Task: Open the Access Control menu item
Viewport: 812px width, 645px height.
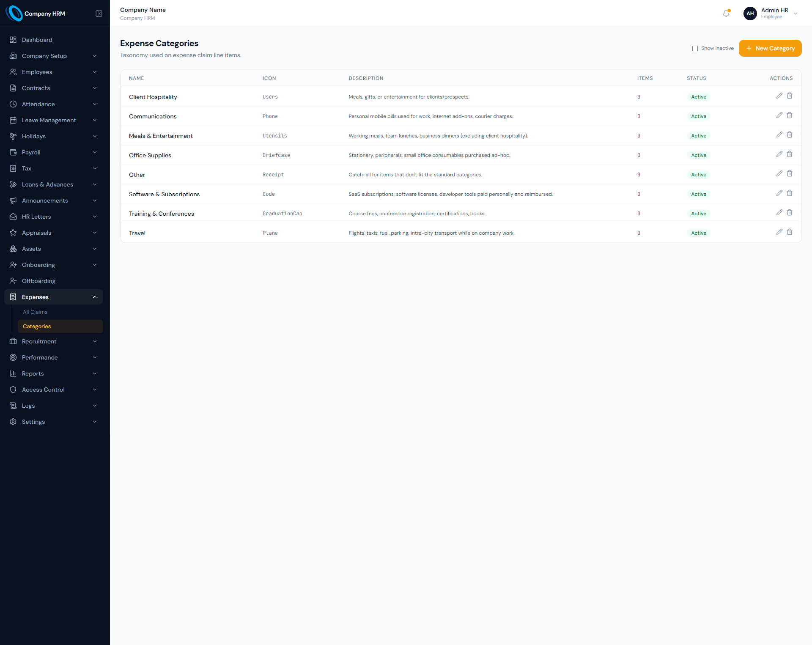Action: pos(53,390)
